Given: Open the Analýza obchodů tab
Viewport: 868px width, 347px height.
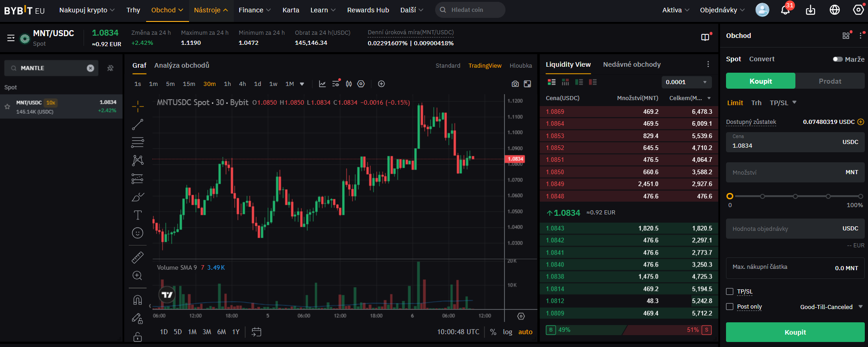Looking at the screenshot, I should [182, 65].
